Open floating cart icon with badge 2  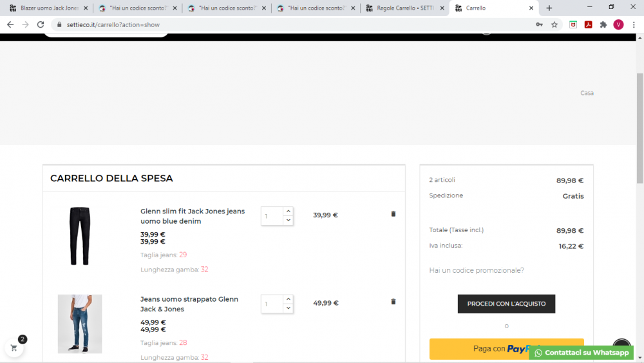tap(14, 348)
